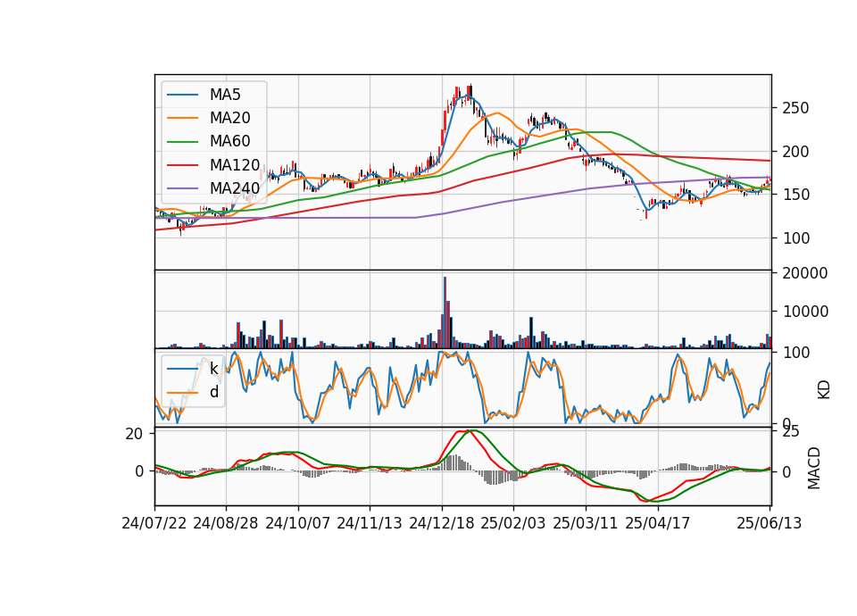This screenshot has width=857, height=616.
Task: Click the 250 price axis label
Action: [795, 108]
